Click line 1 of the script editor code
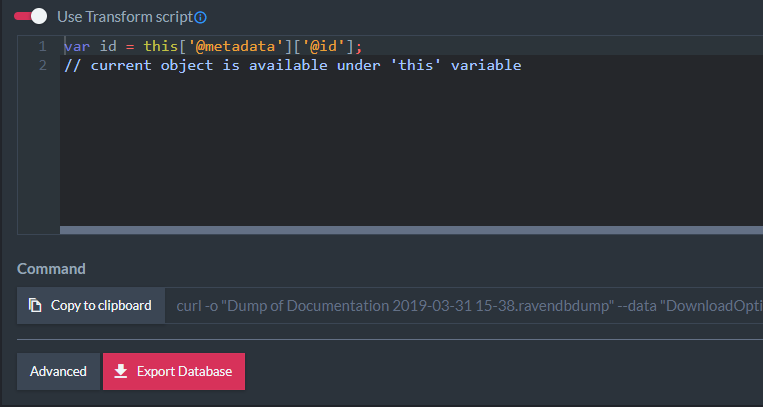Image resolution: width=763 pixels, height=407 pixels. (x=213, y=47)
